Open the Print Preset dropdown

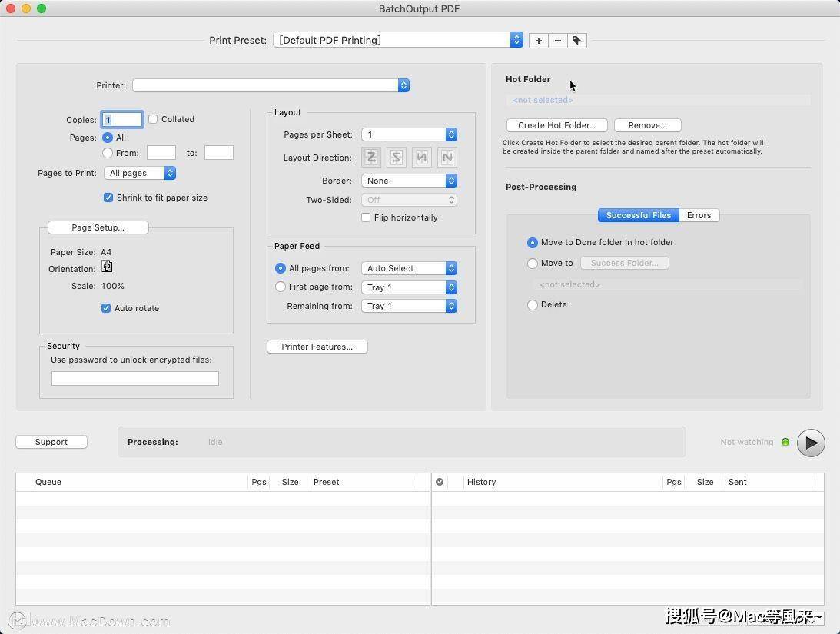[x=397, y=40]
